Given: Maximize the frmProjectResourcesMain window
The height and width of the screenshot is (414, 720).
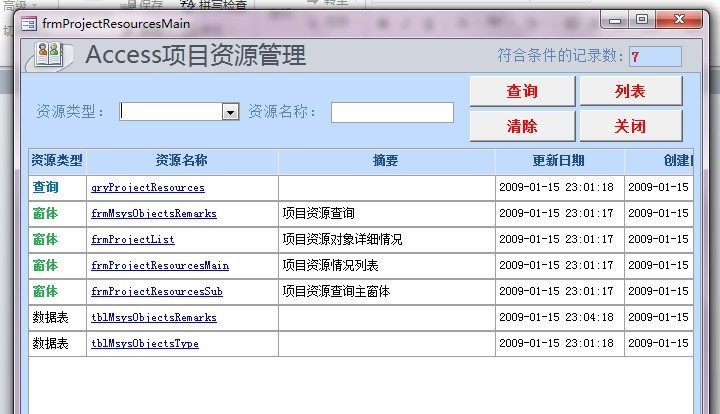Looking at the screenshot, I should coord(642,20).
